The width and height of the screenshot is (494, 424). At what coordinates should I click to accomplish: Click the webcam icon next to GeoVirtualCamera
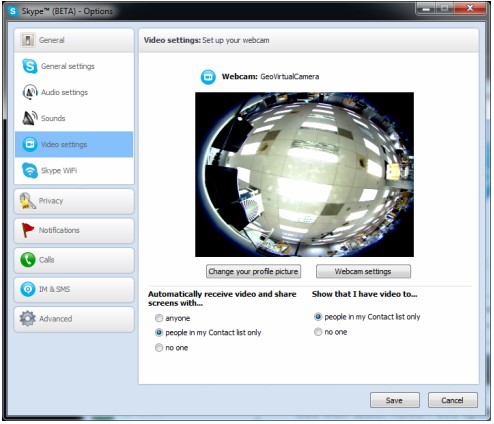point(208,77)
